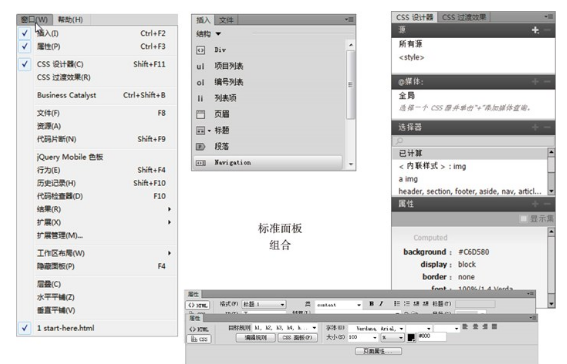Select the a img selector

click(408, 179)
